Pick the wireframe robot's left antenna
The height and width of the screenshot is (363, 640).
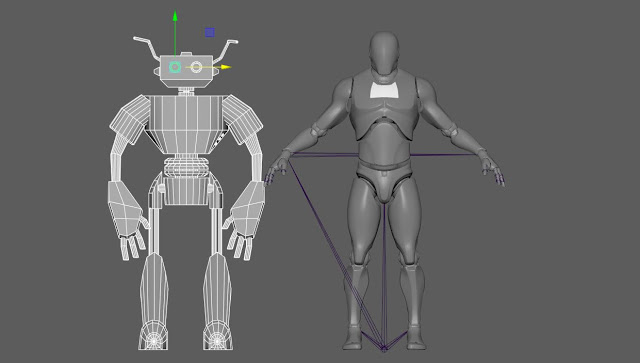[146, 48]
